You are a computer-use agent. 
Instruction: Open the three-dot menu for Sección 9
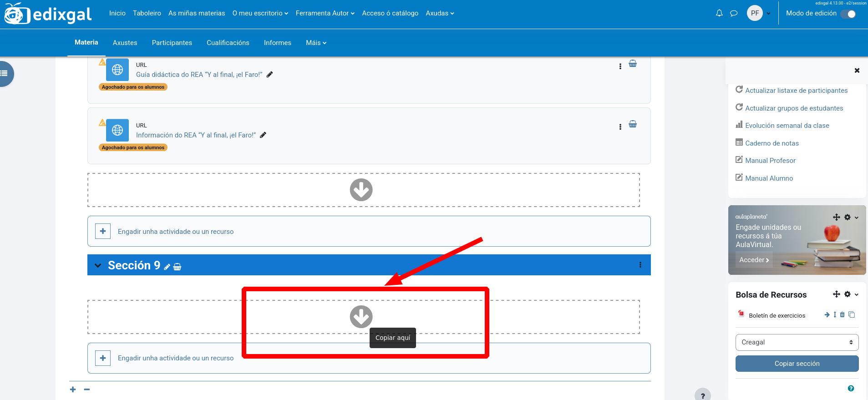click(640, 265)
